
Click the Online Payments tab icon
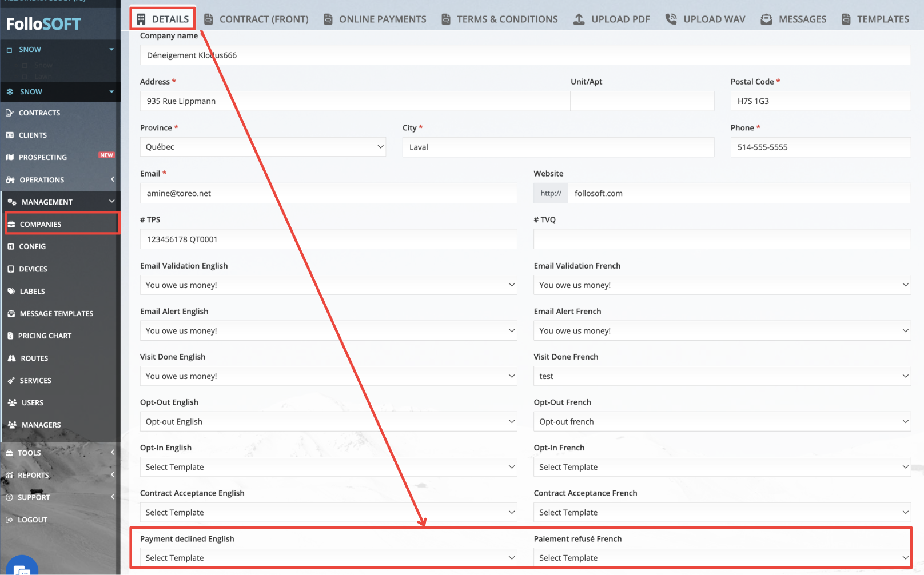tap(328, 19)
